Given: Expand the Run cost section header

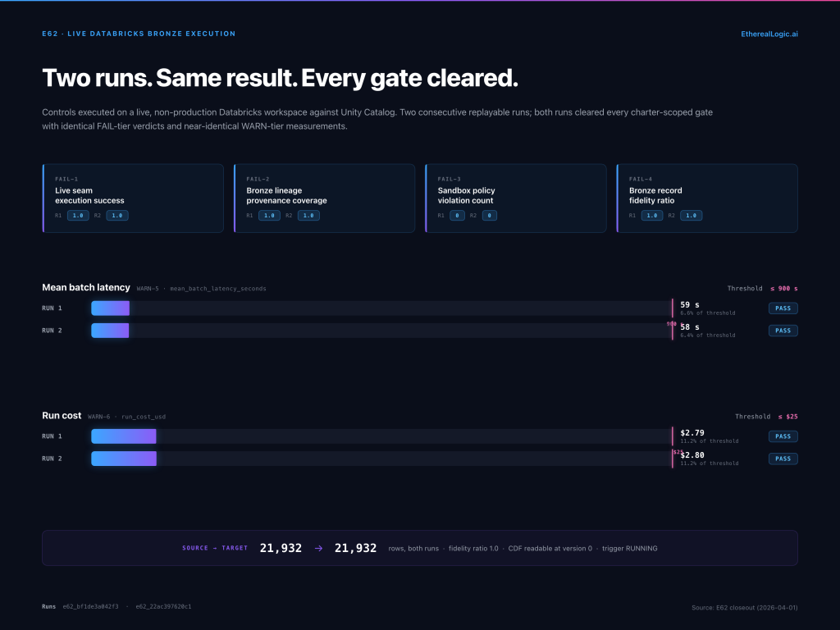Looking at the screenshot, I should pyautogui.click(x=62, y=415).
